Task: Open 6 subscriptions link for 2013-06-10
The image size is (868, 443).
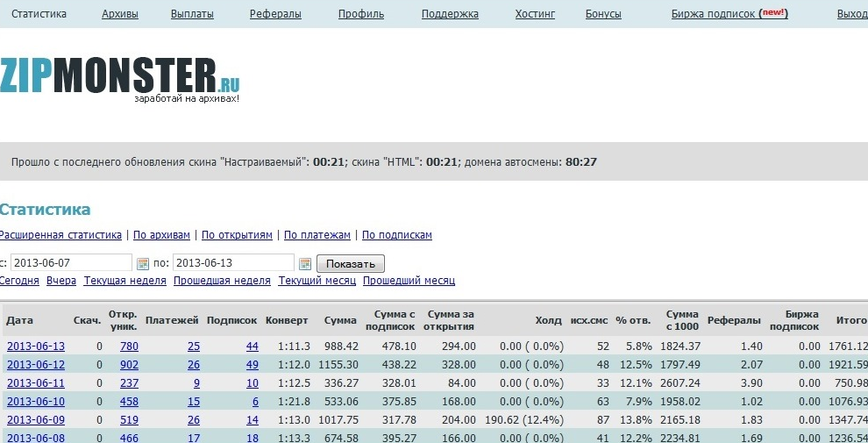Action: coord(255,401)
